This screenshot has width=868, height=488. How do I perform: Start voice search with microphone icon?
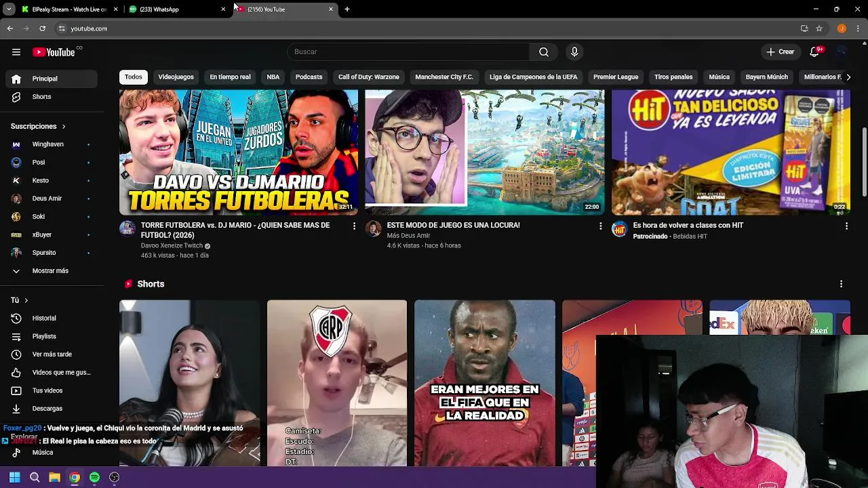pyautogui.click(x=574, y=52)
